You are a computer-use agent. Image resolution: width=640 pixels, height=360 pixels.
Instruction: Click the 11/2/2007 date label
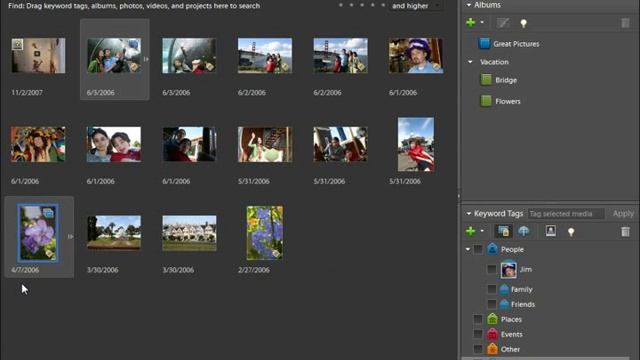coord(27,93)
